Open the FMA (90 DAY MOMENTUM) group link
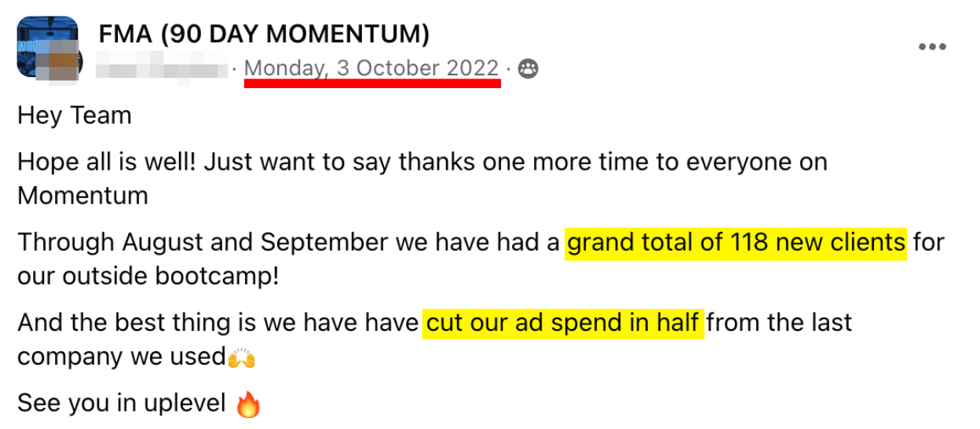This screenshot has height=429, width=980. [265, 34]
